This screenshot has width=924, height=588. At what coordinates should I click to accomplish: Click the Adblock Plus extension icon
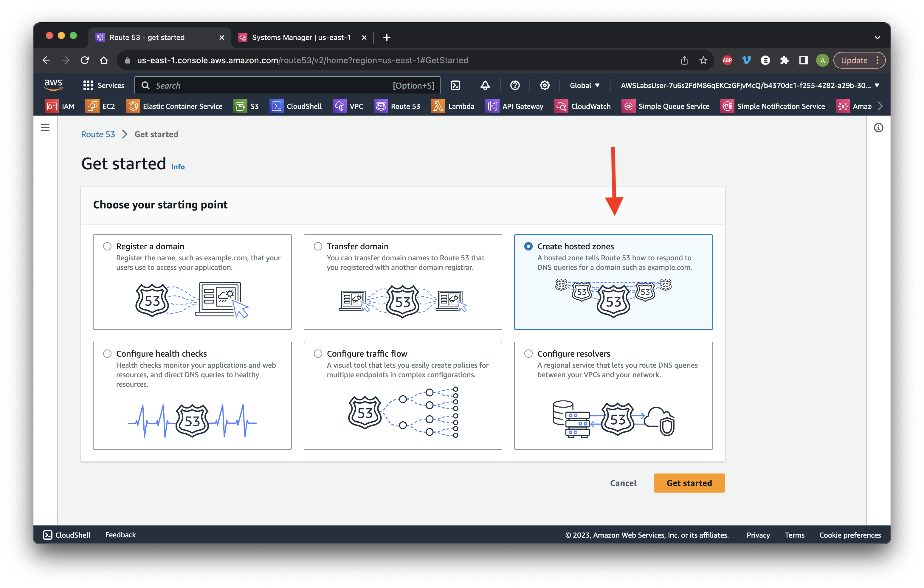(727, 60)
